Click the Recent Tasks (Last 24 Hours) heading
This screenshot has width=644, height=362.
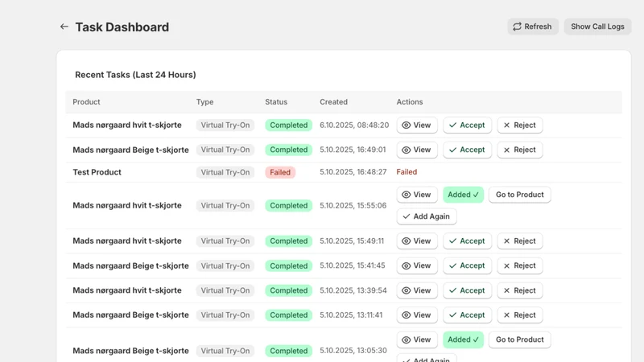(x=135, y=75)
